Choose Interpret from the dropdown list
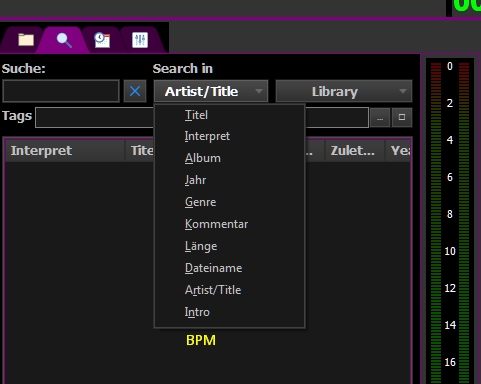Image resolution: width=481 pixels, height=384 pixels. (x=229, y=136)
